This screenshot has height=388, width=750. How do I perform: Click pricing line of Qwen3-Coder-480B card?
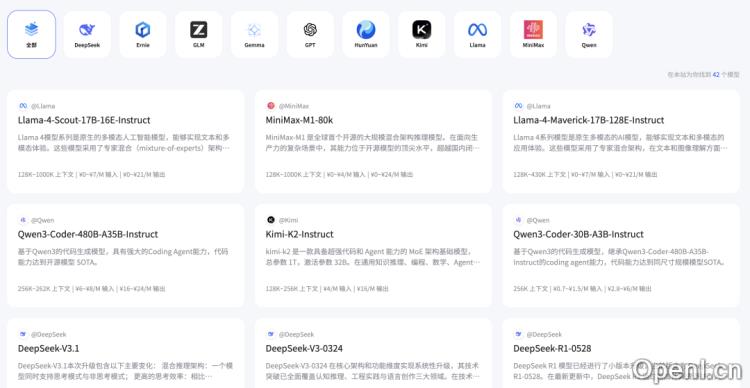(x=91, y=289)
